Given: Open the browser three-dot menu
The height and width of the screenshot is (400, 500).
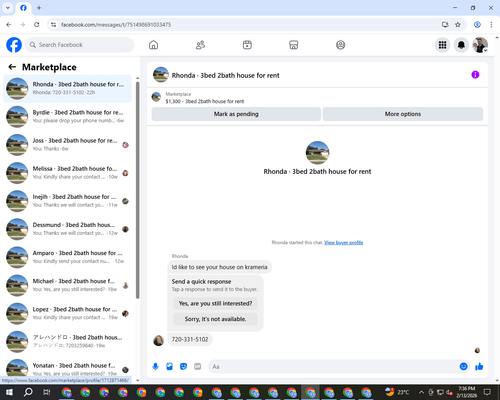Looking at the screenshot, I should click(x=491, y=25).
